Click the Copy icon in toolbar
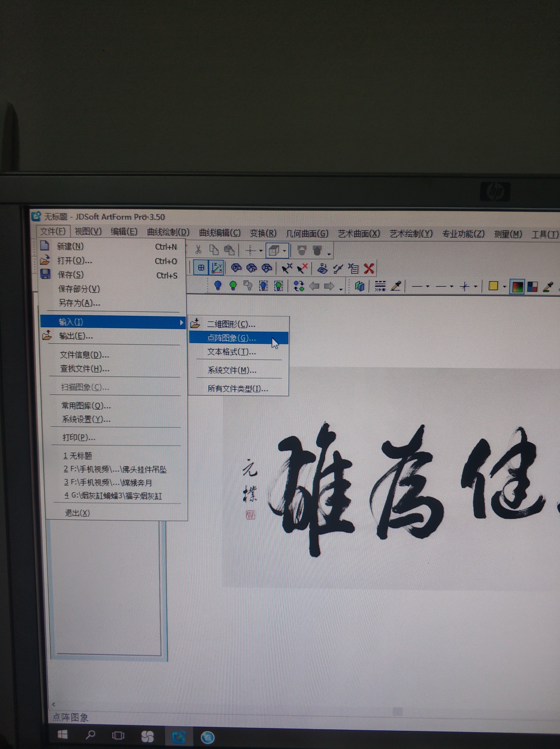Viewport: 560px width, 749px height. [x=214, y=250]
